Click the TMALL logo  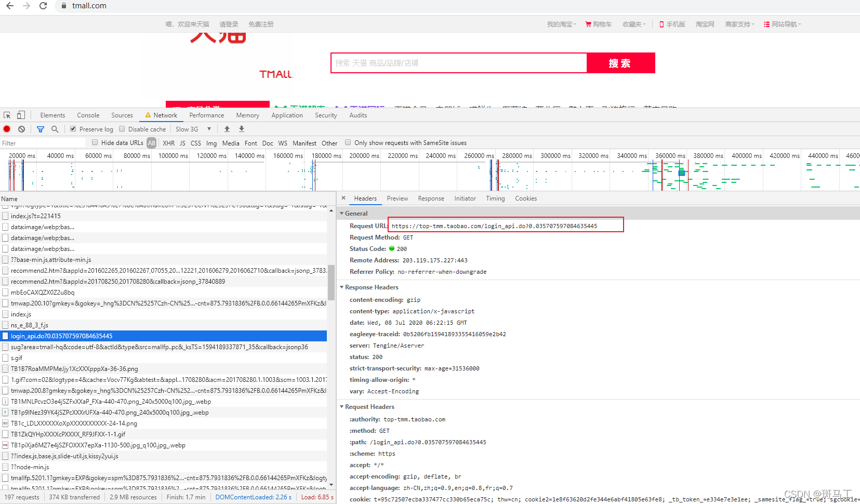tap(276, 74)
